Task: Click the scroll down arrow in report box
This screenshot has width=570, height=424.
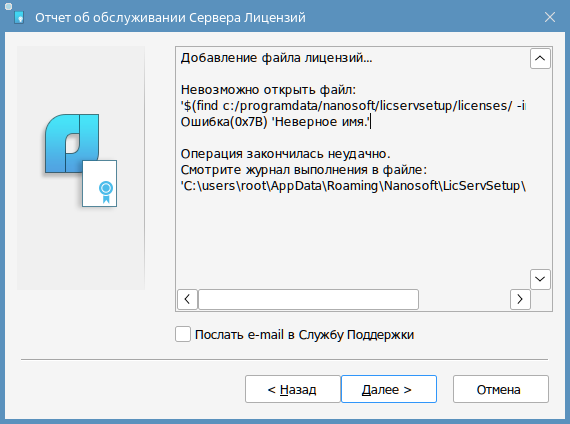Action: point(540,279)
